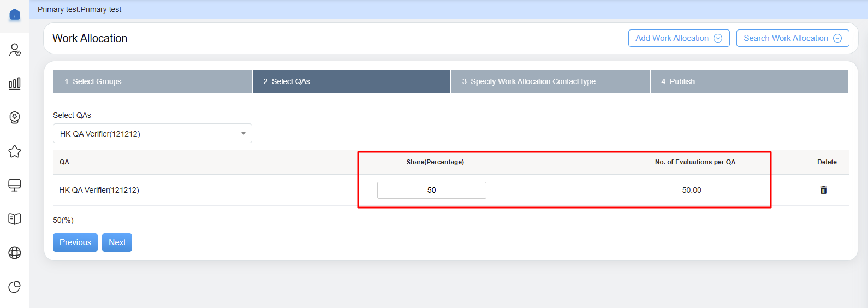This screenshot has width=868, height=308.
Task: Click the star icon in sidebar
Action: click(x=15, y=151)
